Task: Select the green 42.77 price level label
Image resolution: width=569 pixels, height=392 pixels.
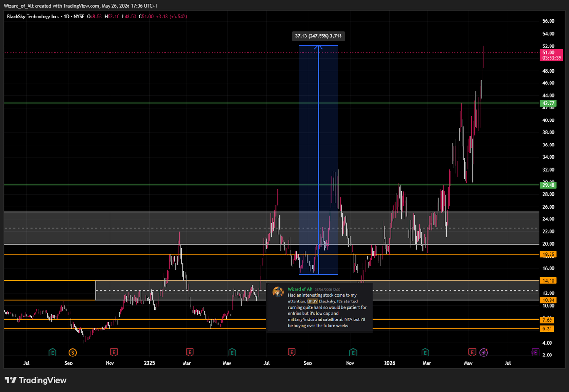Action: [x=548, y=103]
